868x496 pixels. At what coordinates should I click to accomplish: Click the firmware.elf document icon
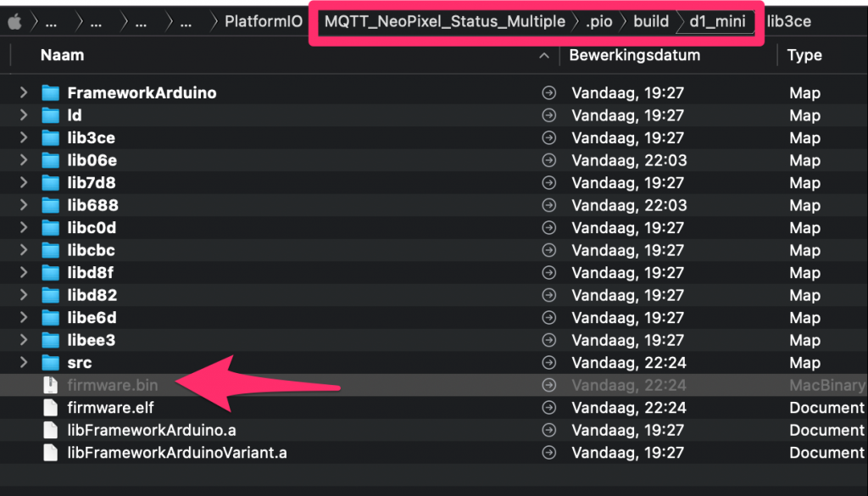pyautogui.click(x=52, y=408)
